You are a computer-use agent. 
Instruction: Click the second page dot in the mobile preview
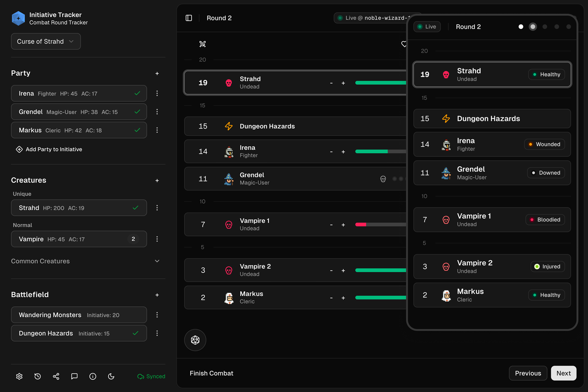[x=532, y=26]
